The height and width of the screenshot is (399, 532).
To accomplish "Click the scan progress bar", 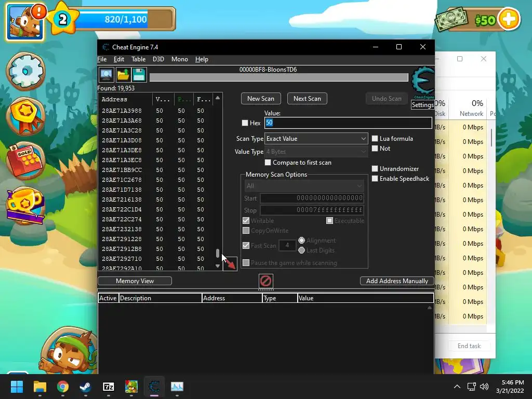I will click(x=279, y=77).
